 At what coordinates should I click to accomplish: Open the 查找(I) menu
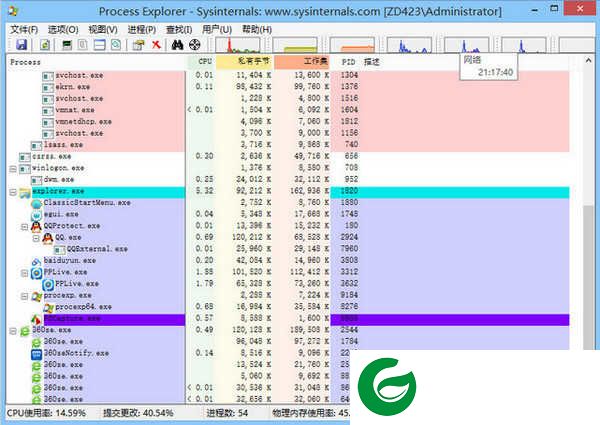[x=179, y=29]
